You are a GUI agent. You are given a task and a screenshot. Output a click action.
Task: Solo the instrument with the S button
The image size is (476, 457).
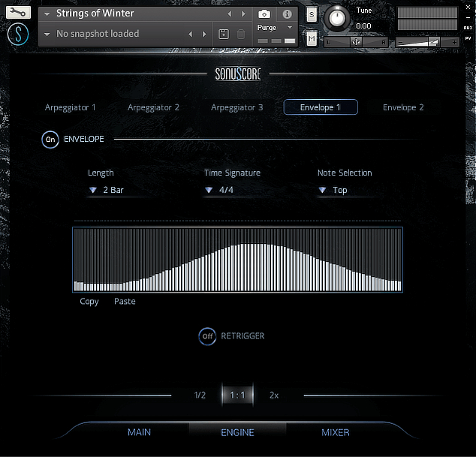pyautogui.click(x=312, y=14)
